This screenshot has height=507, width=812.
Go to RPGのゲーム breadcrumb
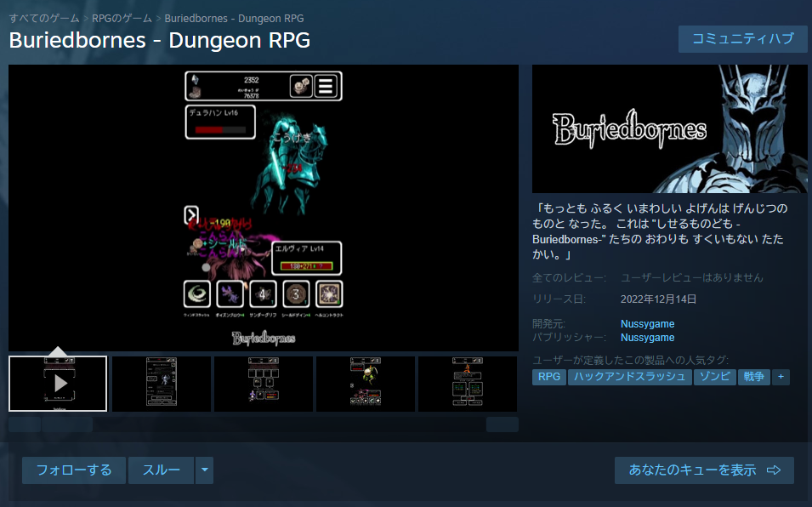coord(122,18)
